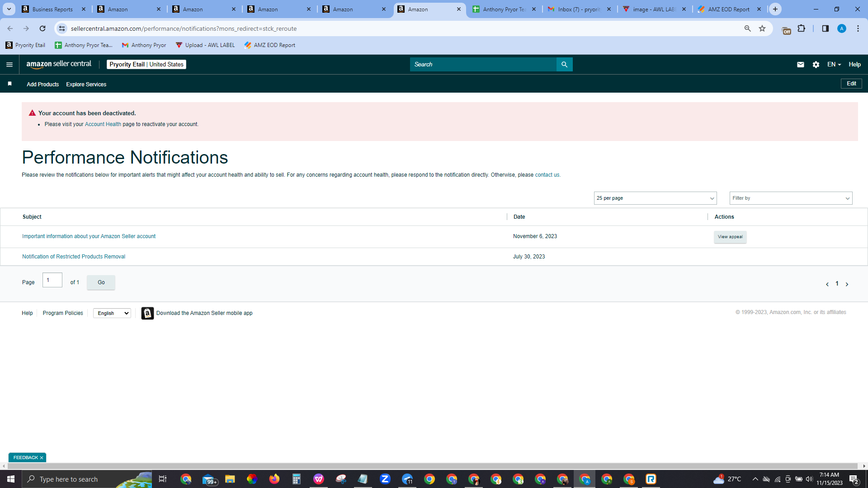Switch to the image - AWL LABEL tab
The width and height of the screenshot is (868, 488).
654,9
